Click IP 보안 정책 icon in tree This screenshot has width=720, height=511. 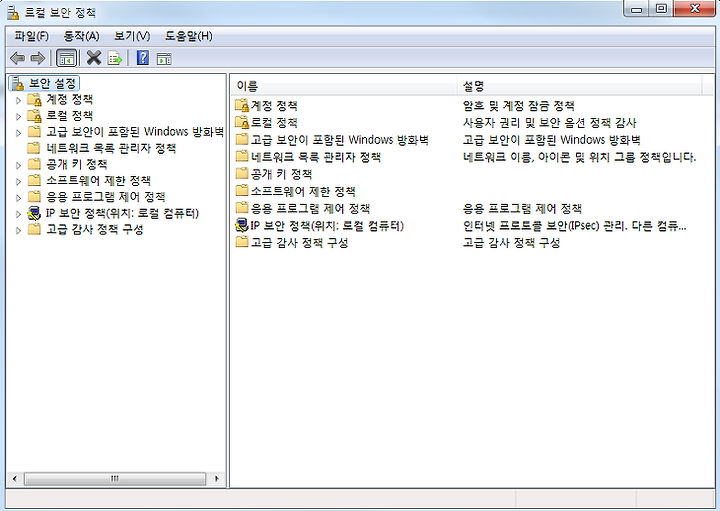(34, 213)
